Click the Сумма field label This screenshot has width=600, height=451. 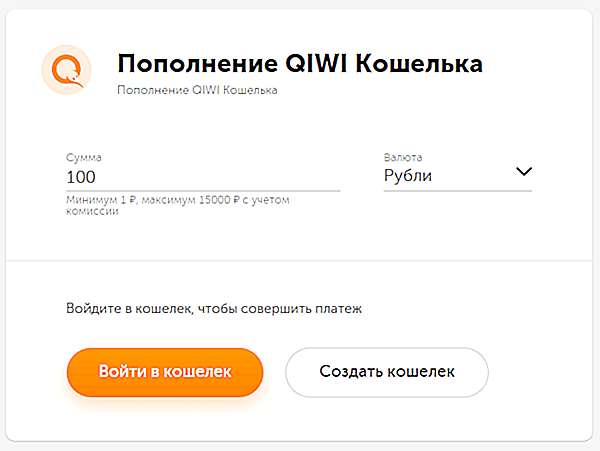pos(84,158)
